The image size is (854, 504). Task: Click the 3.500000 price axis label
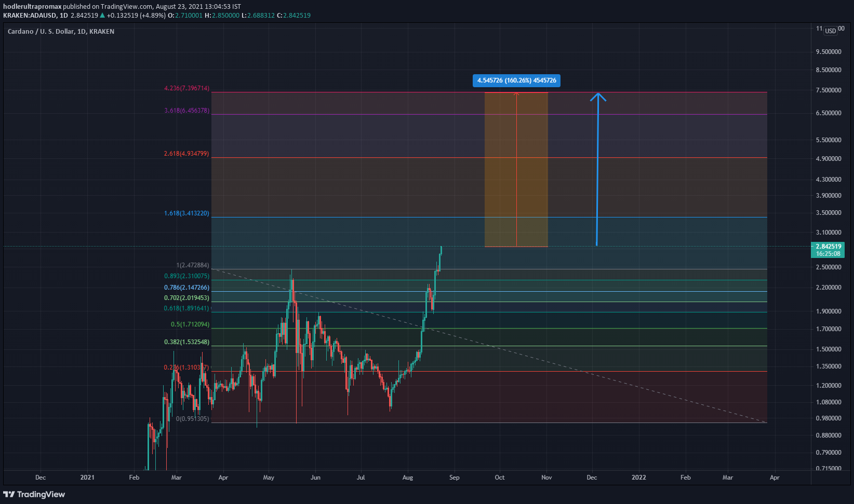pos(829,213)
